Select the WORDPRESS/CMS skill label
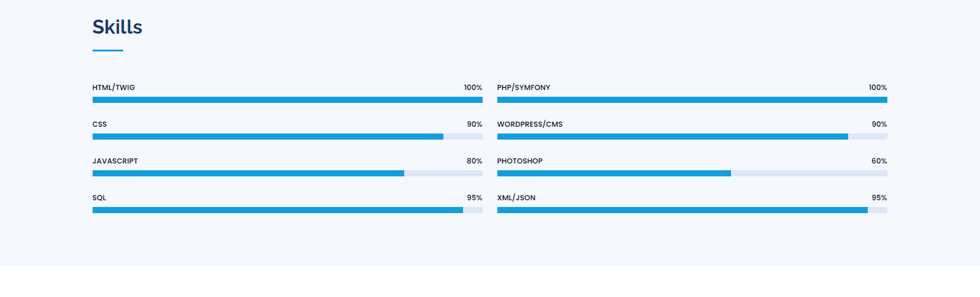The image size is (980, 297). tap(530, 124)
